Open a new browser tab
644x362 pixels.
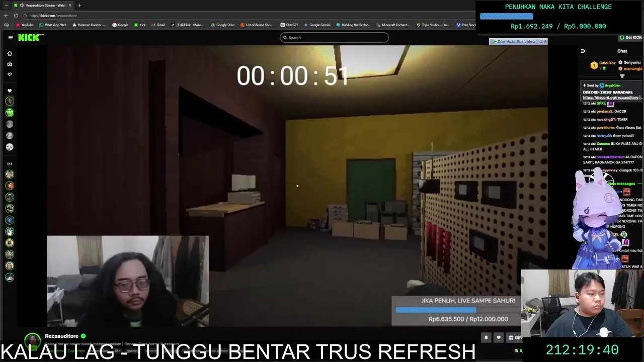tap(79, 5)
